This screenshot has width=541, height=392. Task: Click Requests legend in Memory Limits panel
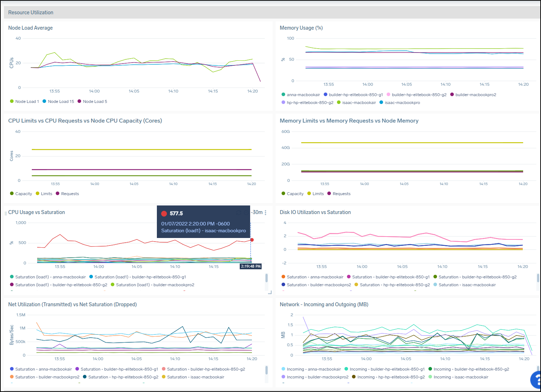tap(339, 194)
